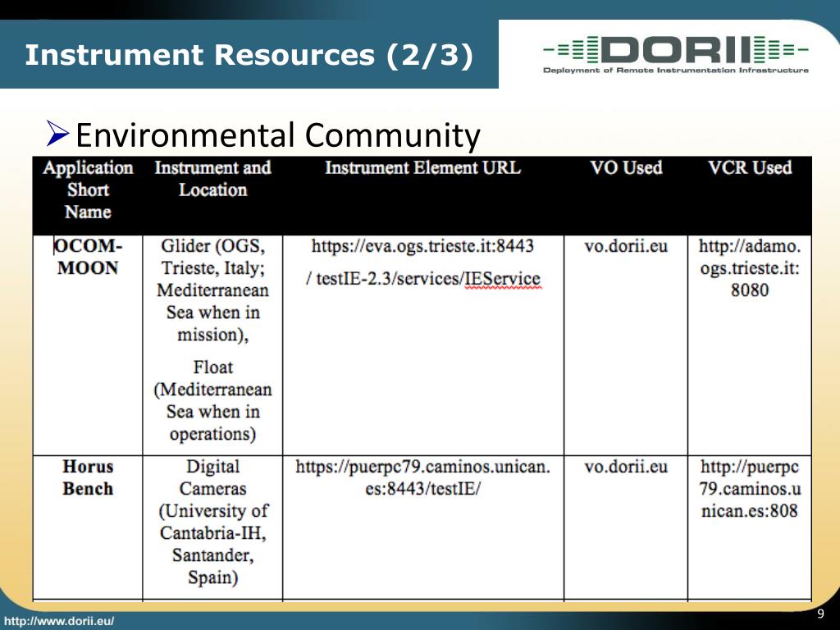The height and width of the screenshot is (630, 840).
Task: Open the https://eva.ogs.trieste.it:8443 URL
Action: coord(422,246)
